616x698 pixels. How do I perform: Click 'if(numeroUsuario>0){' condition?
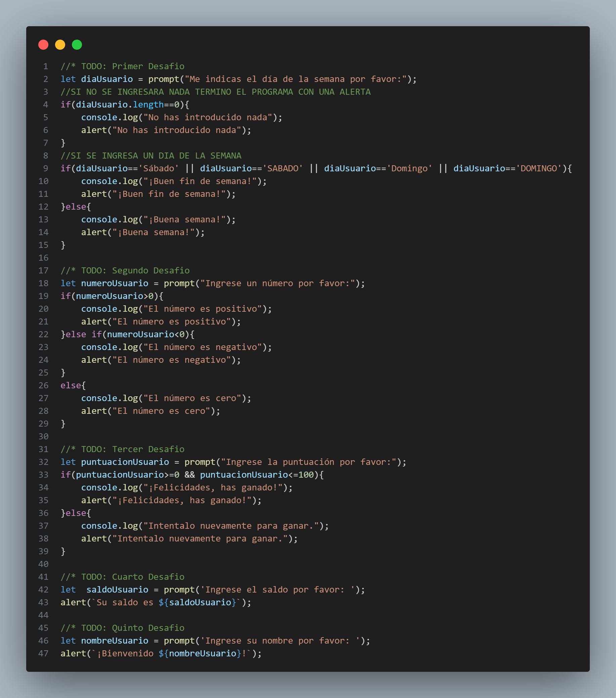pyautogui.click(x=112, y=296)
